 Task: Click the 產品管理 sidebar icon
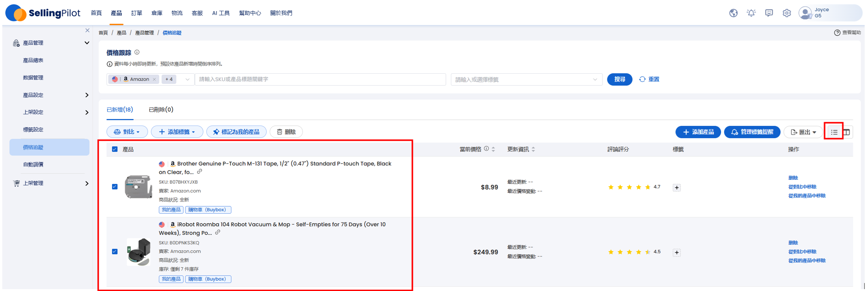pos(16,43)
